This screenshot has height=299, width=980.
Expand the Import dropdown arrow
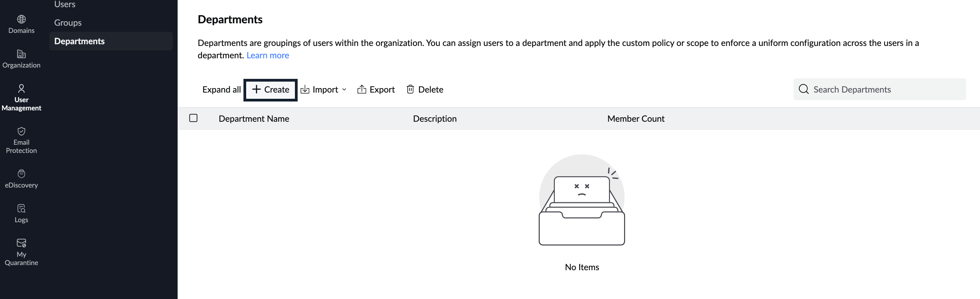point(344,89)
